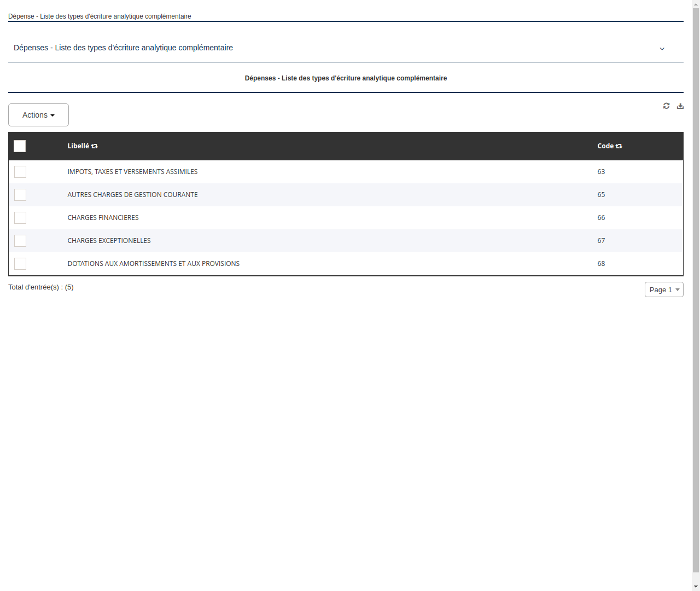This screenshot has height=591, width=700.
Task: Sort the table by Libellé column
Action: pos(94,146)
